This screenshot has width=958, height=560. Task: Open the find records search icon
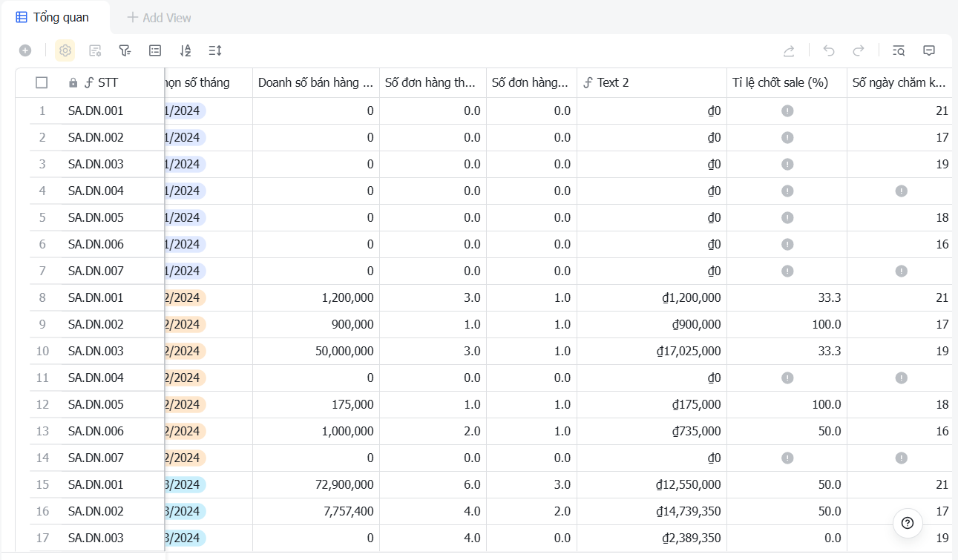click(899, 50)
